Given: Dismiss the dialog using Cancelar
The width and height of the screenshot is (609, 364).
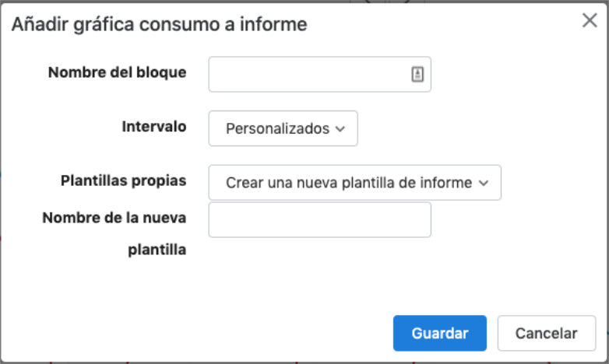Looking at the screenshot, I should (x=547, y=334).
